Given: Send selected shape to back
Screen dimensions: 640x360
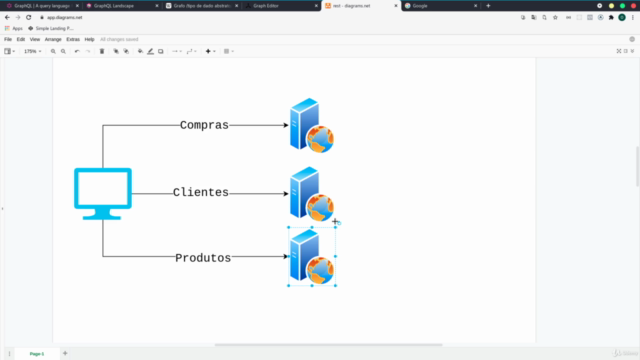Looking at the screenshot, I should point(126,51).
